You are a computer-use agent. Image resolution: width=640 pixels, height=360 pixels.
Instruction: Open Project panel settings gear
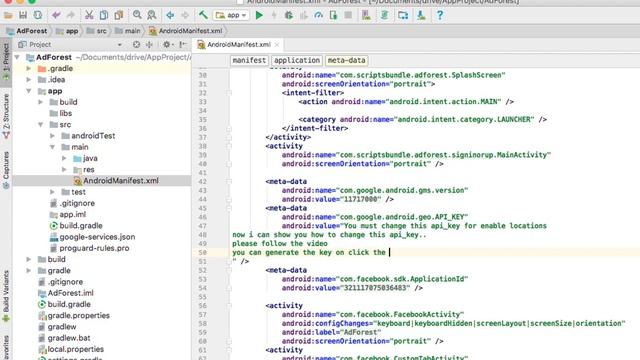click(x=167, y=44)
